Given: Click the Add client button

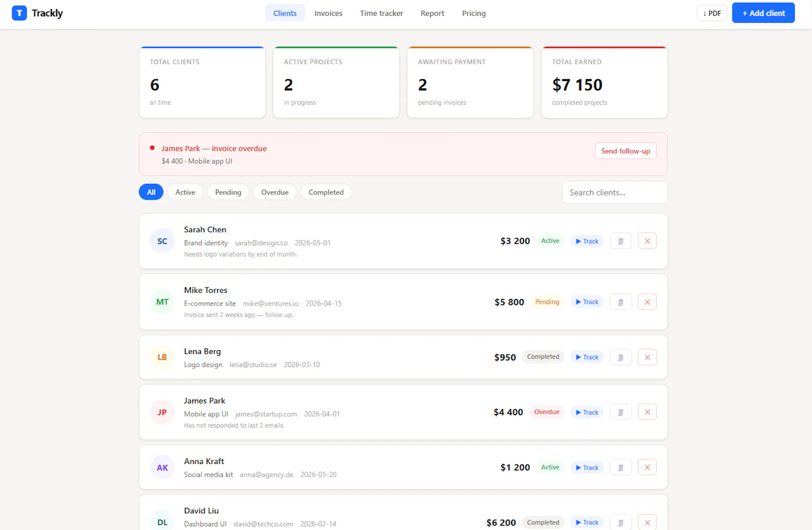Looking at the screenshot, I should [x=763, y=13].
